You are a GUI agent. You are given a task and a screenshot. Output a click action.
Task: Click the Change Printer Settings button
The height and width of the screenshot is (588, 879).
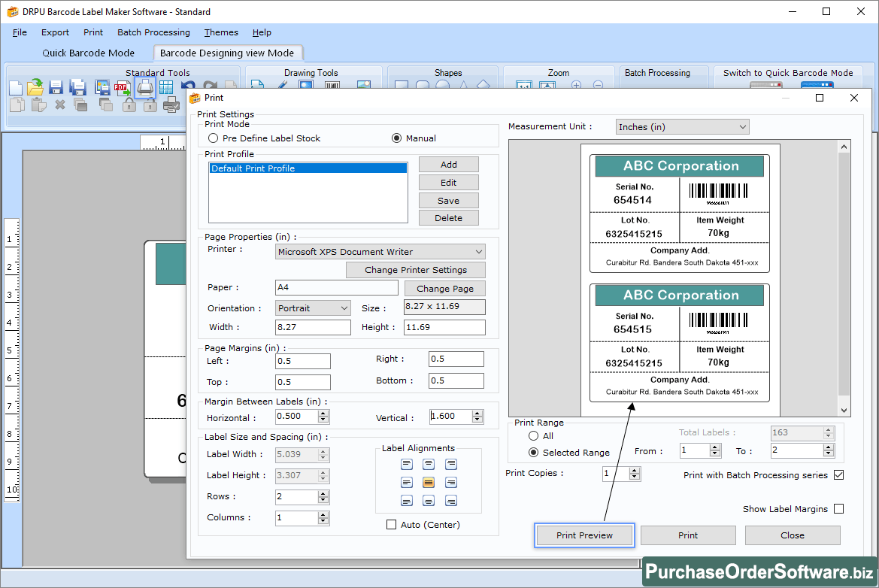coord(416,269)
